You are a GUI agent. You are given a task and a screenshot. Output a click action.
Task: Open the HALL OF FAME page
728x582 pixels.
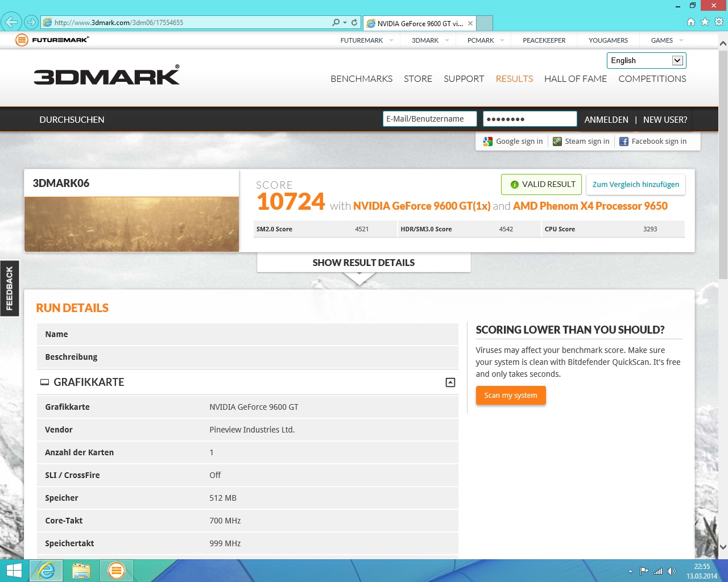click(x=576, y=79)
